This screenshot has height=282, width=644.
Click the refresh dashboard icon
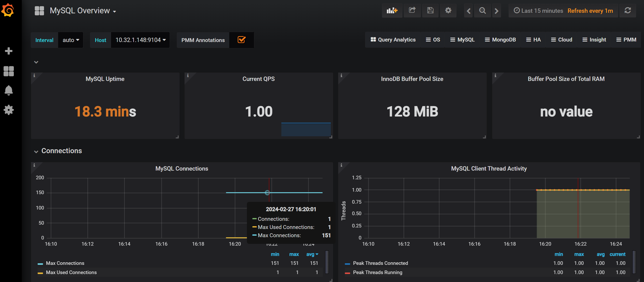[x=627, y=11]
